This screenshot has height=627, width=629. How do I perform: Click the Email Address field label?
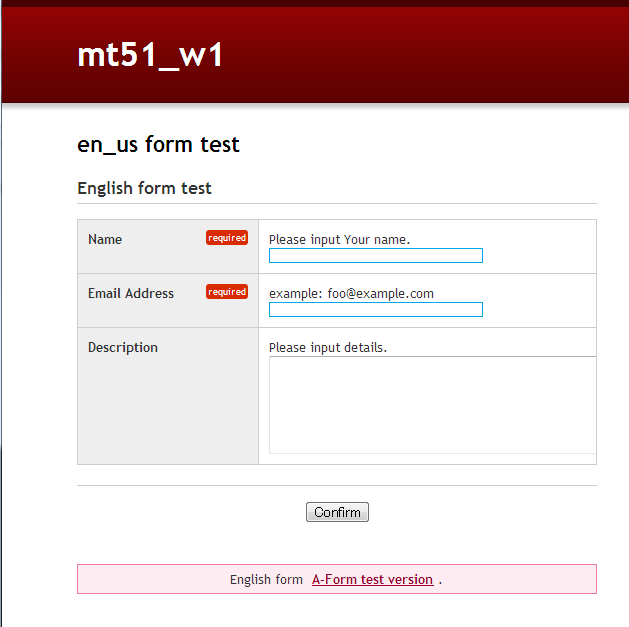[131, 294]
